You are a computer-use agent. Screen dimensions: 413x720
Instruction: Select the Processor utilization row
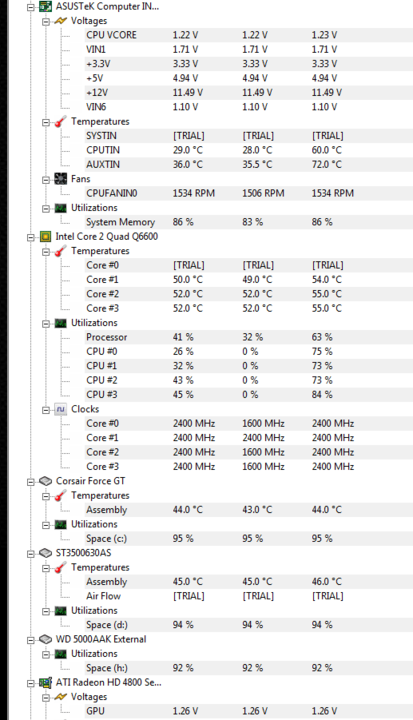[x=248, y=337]
